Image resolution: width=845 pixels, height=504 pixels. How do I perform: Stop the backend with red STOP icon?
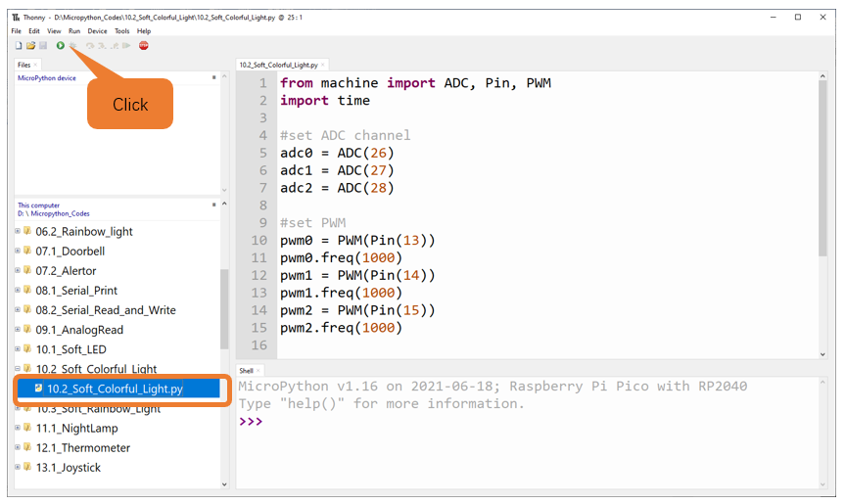pyautogui.click(x=143, y=46)
